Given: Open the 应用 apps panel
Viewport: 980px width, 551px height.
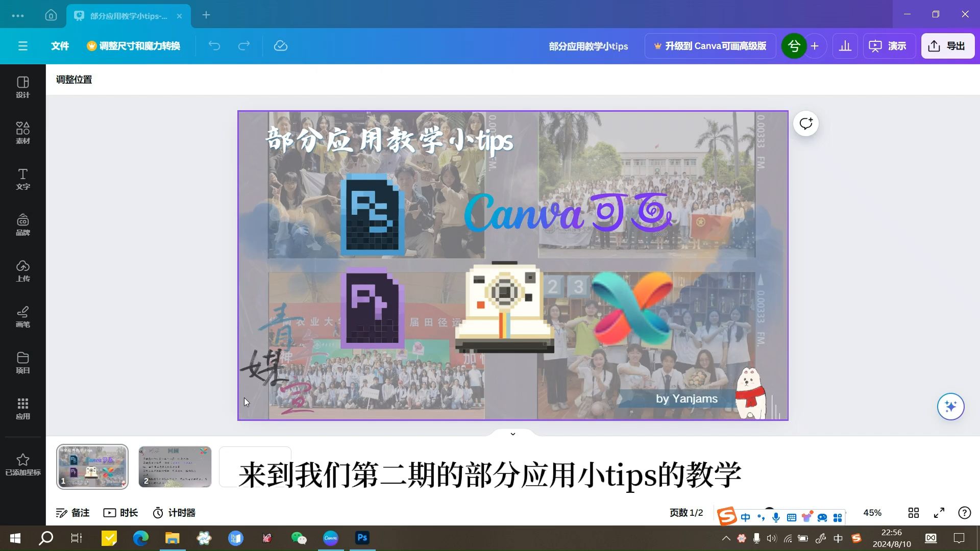Looking at the screenshot, I should coord(22,409).
